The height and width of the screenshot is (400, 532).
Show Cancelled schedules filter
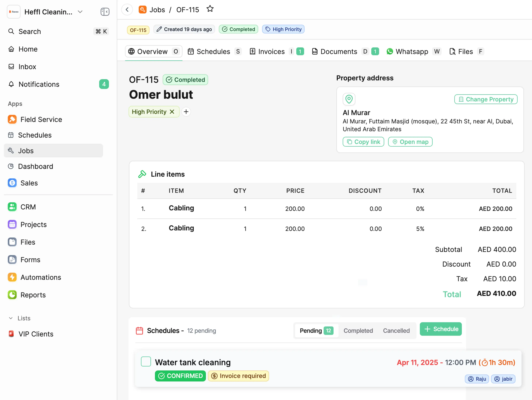396,330
